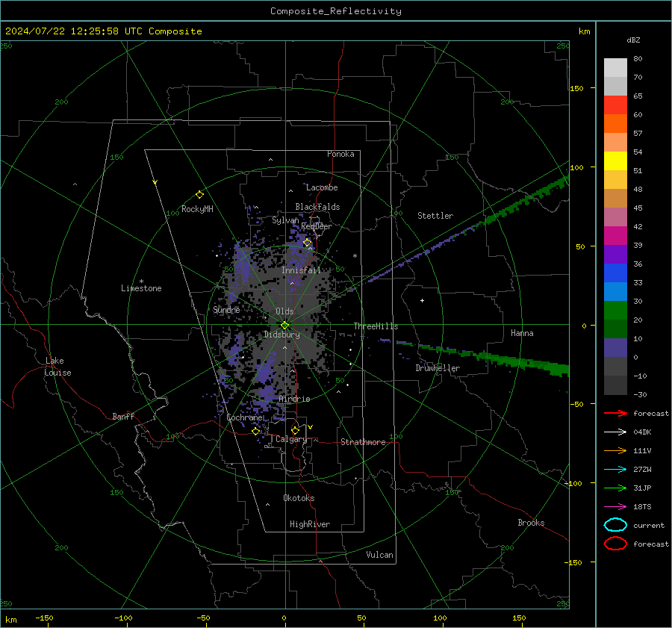Viewport: 672px width, 628px height.
Task: Click the Didsbury town label
Action: click(281, 335)
